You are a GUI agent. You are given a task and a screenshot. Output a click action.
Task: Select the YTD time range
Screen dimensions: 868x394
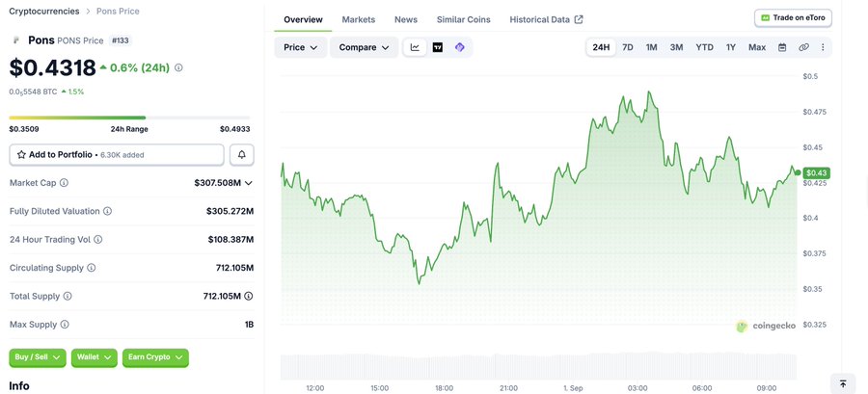pyautogui.click(x=705, y=47)
